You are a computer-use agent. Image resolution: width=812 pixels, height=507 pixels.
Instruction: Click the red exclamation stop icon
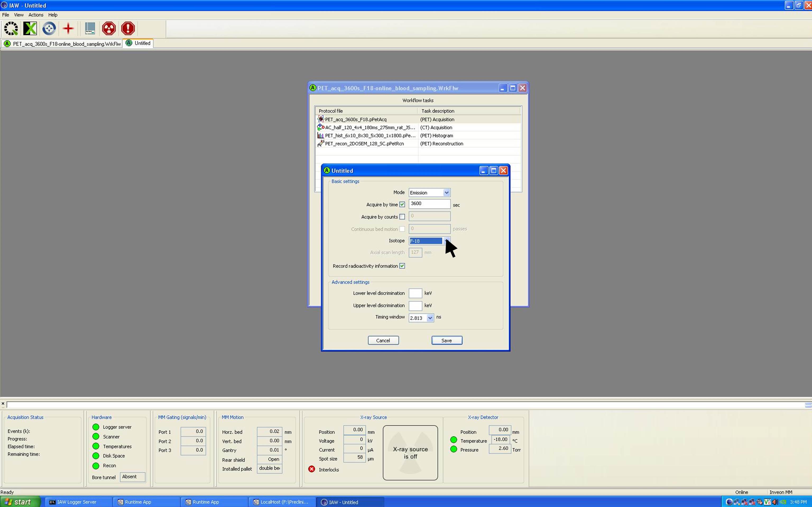pyautogui.click(x=128, y=29)
